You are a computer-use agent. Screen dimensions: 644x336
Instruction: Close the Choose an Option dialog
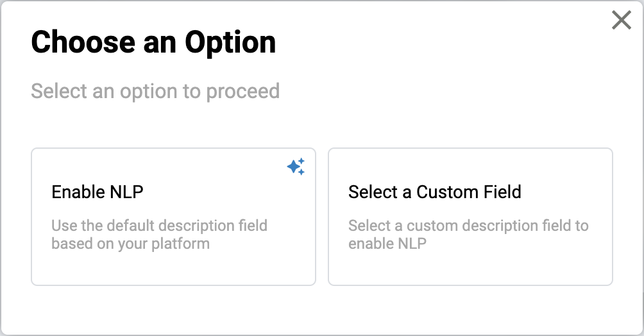(x=621, y=21)
